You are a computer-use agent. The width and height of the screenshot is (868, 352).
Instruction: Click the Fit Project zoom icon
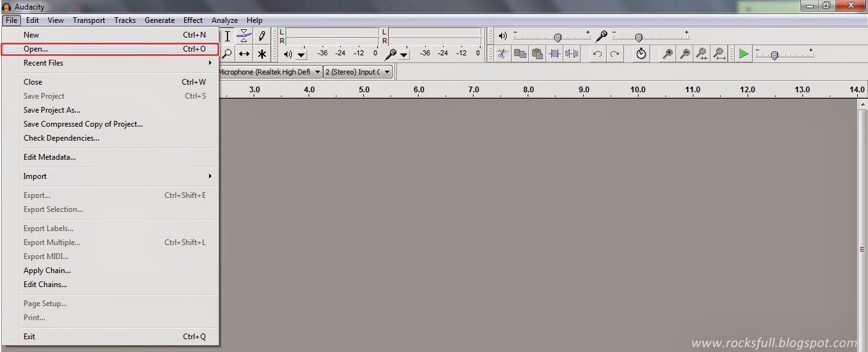click(719, 53)
